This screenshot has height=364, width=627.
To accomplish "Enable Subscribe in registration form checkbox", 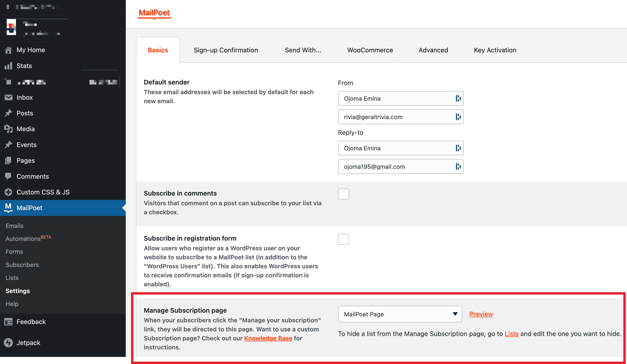I will tap(343, 239).
